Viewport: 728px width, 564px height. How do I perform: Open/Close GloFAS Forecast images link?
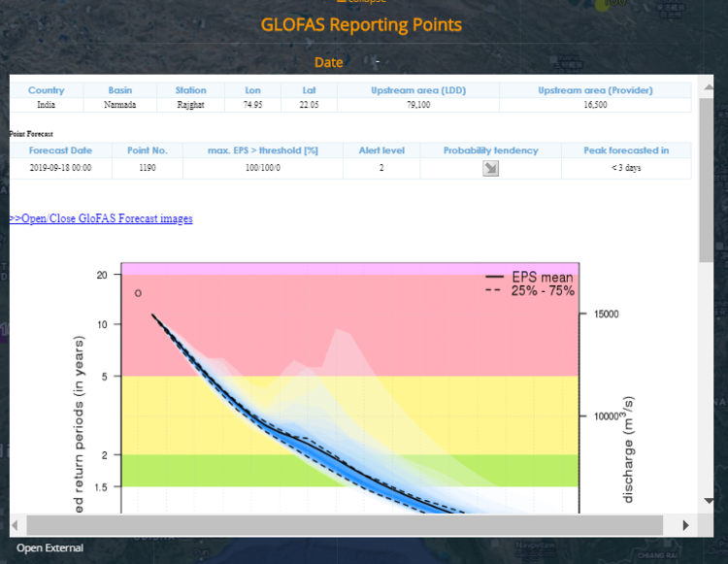coord(101,218)
